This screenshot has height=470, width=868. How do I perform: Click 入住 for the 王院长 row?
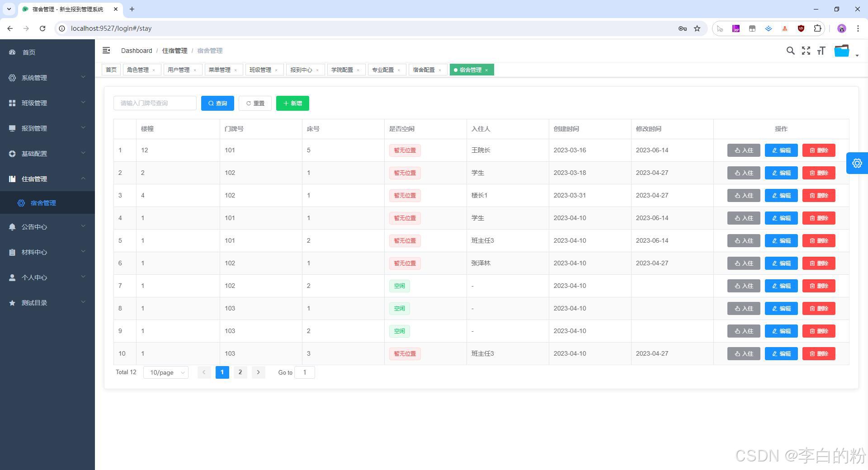point(744,150)
